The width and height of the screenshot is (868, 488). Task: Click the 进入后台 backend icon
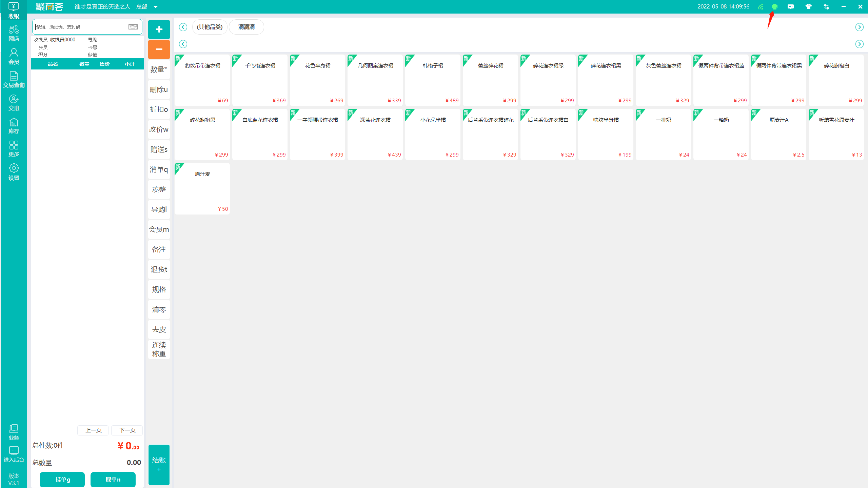coord(14,454)
